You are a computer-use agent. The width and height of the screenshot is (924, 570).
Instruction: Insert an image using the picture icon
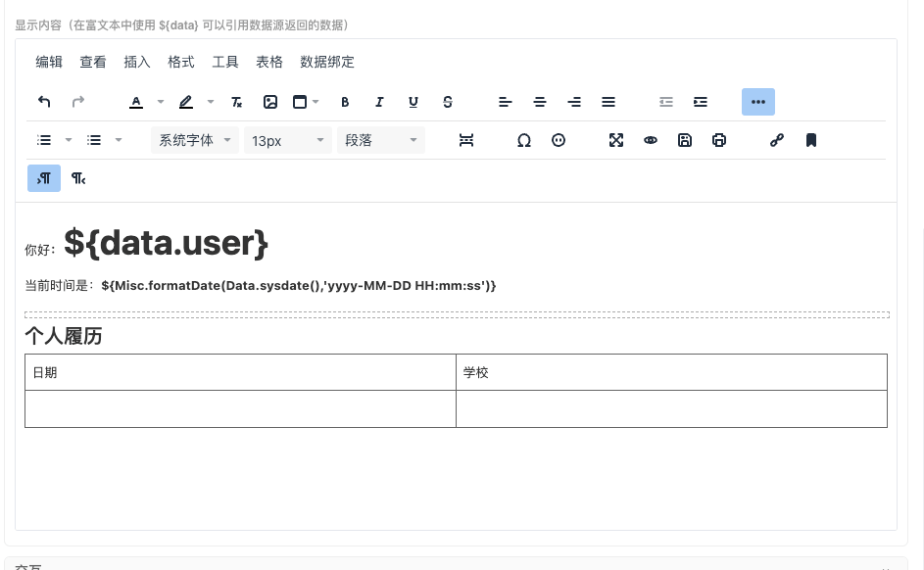270,102
